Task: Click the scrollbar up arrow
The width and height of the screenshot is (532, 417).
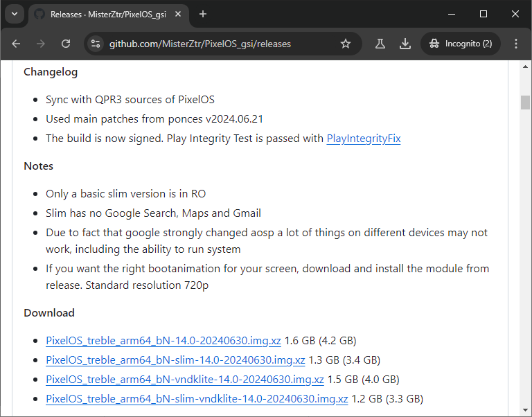Action: coord(525,66)
